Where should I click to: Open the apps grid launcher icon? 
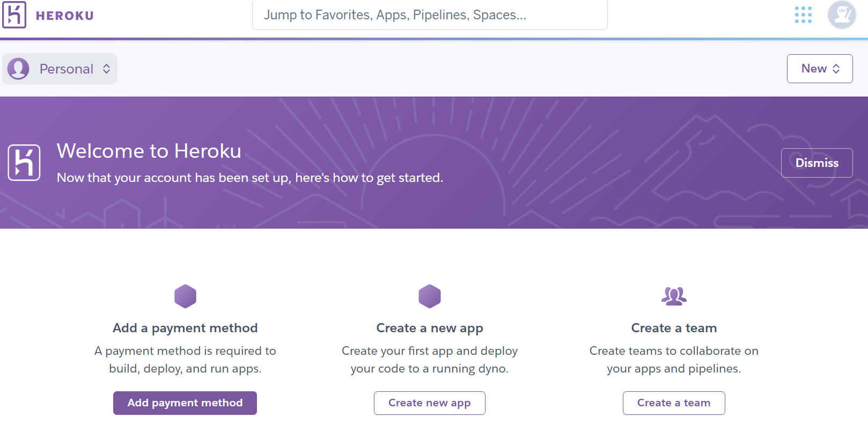pos(803,15)
